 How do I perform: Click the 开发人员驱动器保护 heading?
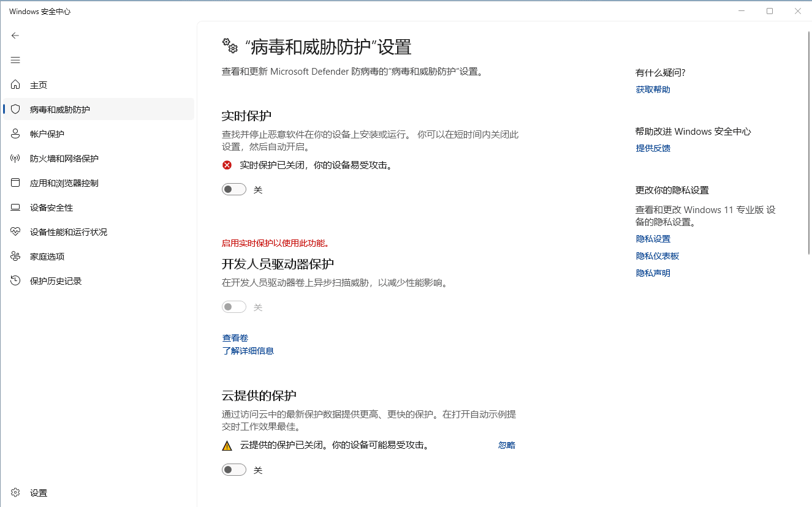(278, 264)
